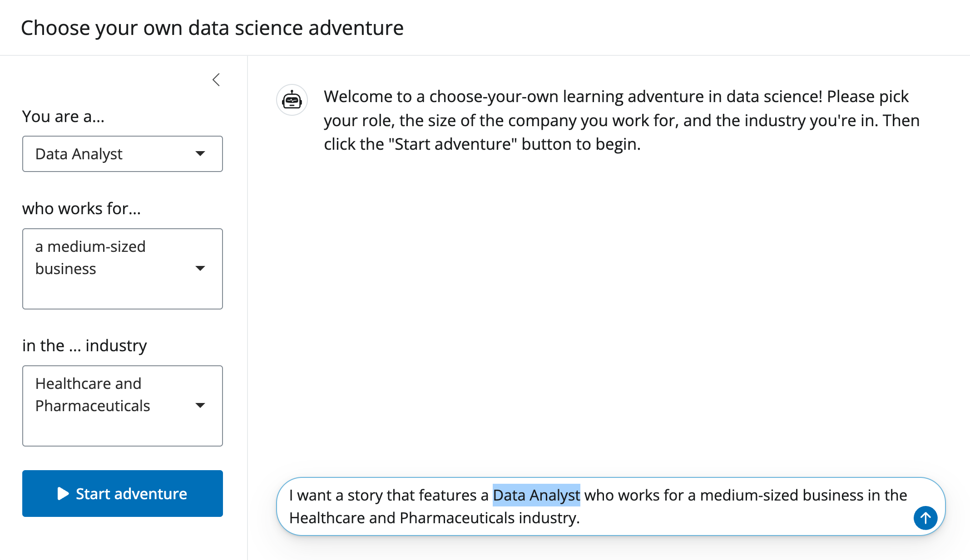Click the "Choose your own data science adventure" title
970x560 pixels.
212,28
